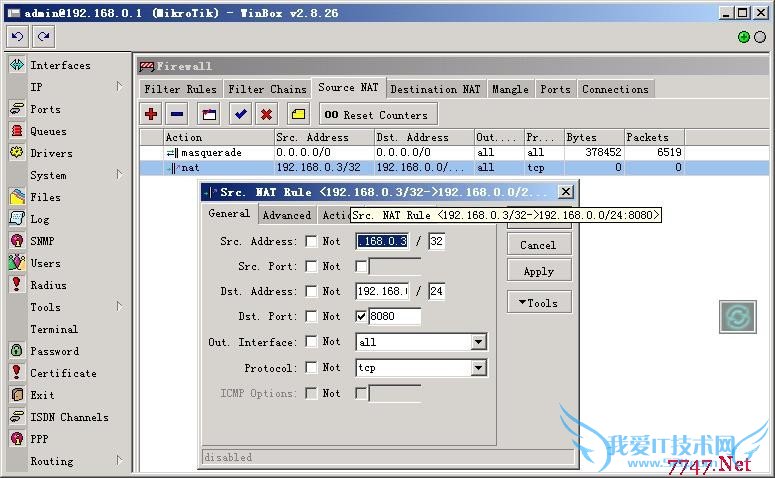Click the yellow comment icon in toolbar
This screenshot has height=478, width=775.
(x=298, y=114)
